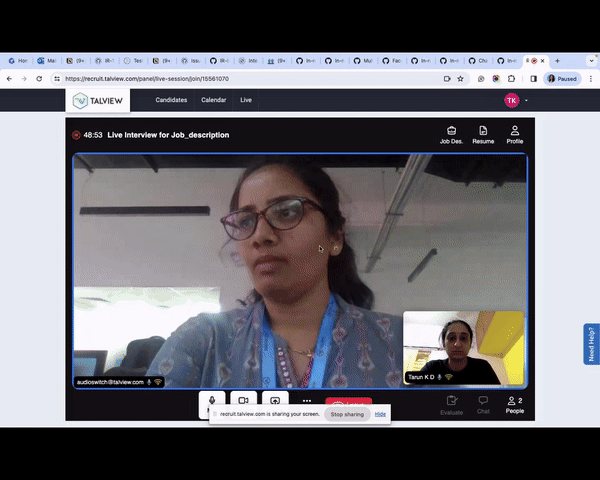600x480 pixels.
Task: Click the browser forward arrow
Action: (24, 78)
